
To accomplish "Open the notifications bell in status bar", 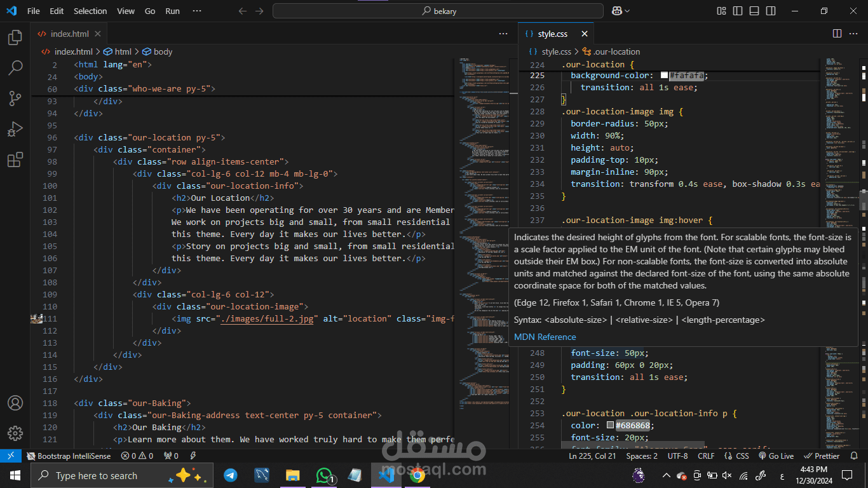I will (855, 456).
